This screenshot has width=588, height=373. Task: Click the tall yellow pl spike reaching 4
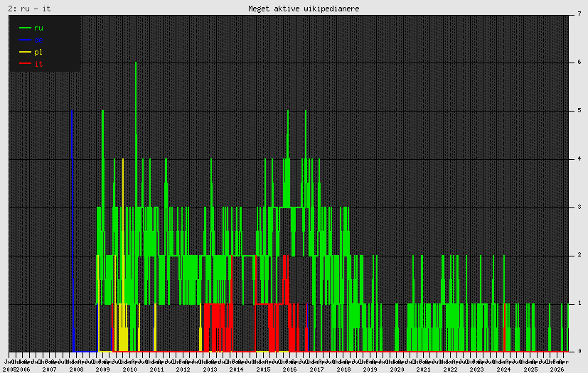click(122, 230)
